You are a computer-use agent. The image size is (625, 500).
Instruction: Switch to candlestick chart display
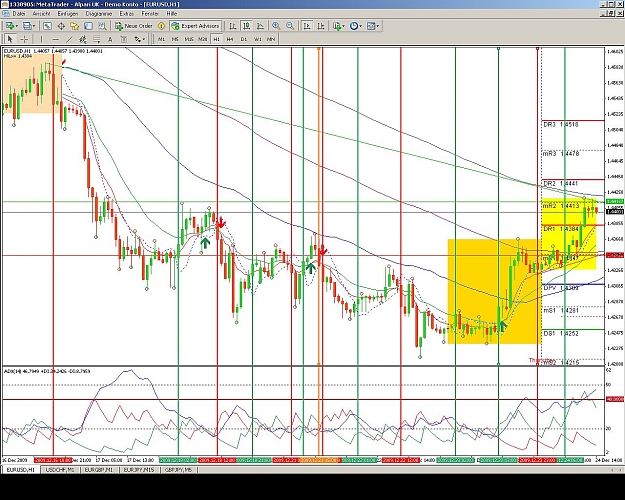[x=247, y=26]
